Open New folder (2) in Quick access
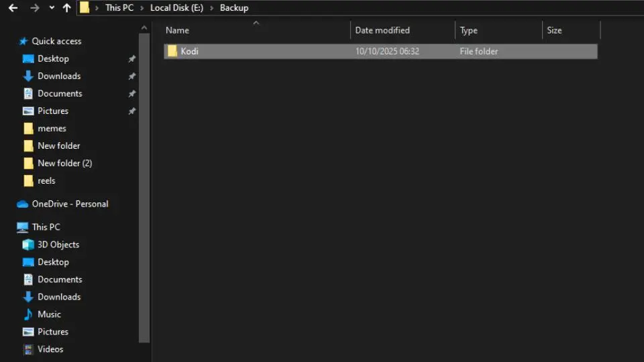The height and width of the screenshot is (362, 644). coord(64,163)
